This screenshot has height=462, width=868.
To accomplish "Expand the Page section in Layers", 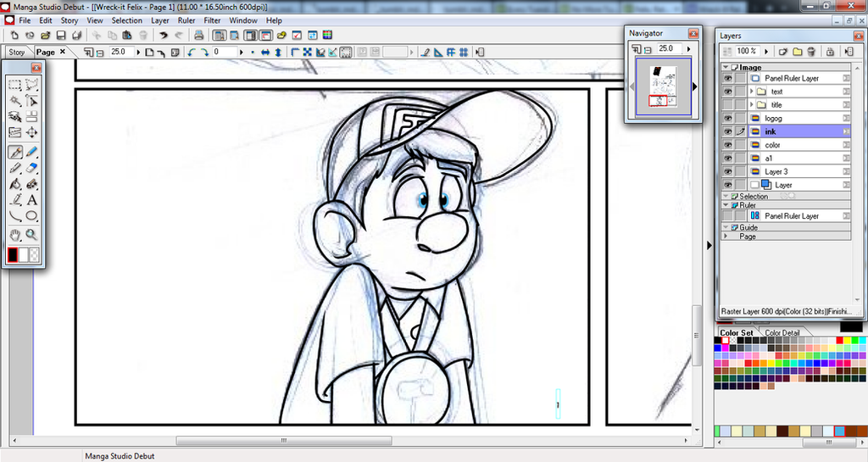I will pos(726,237).
